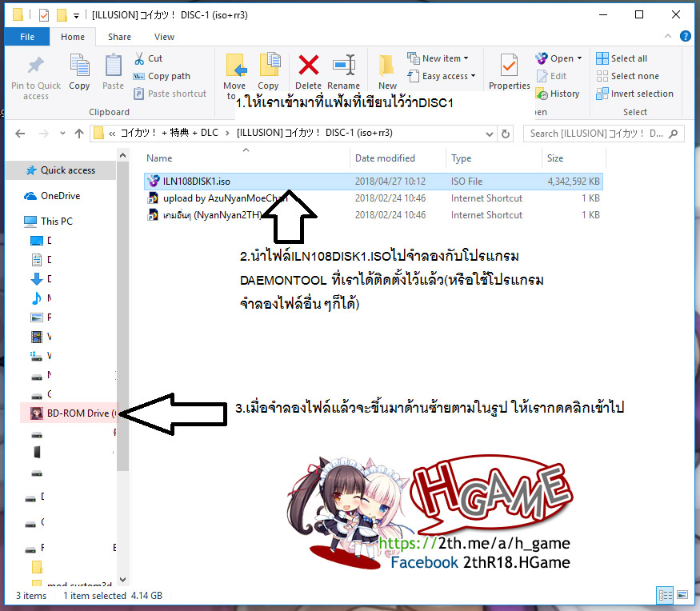Click Edit in the Open group
Screen dimensions: 700x611
[x=551, y=76]
